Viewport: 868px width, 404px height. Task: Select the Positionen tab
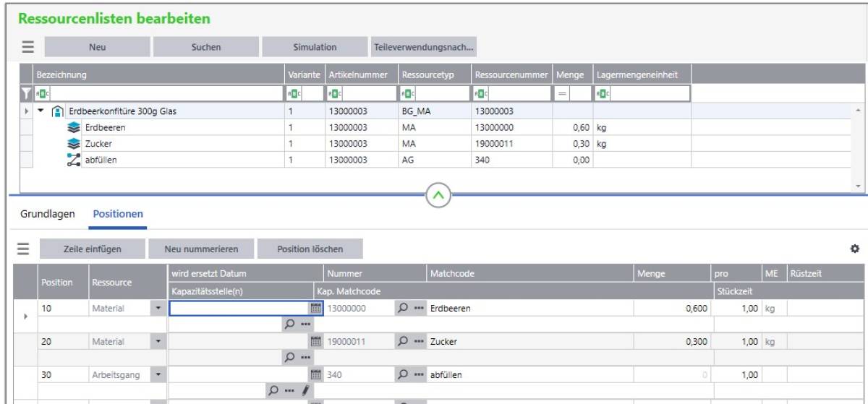pyautogui.click(x=118, y=214)
